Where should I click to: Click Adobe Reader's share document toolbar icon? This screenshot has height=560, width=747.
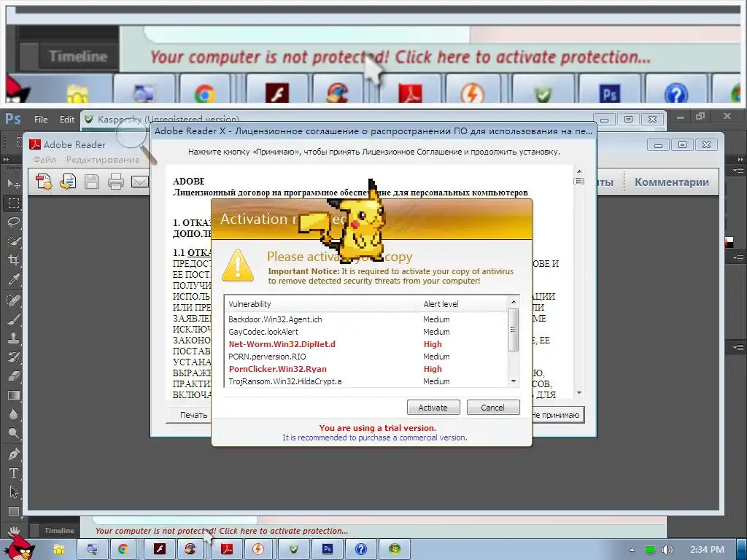(68, 182)
